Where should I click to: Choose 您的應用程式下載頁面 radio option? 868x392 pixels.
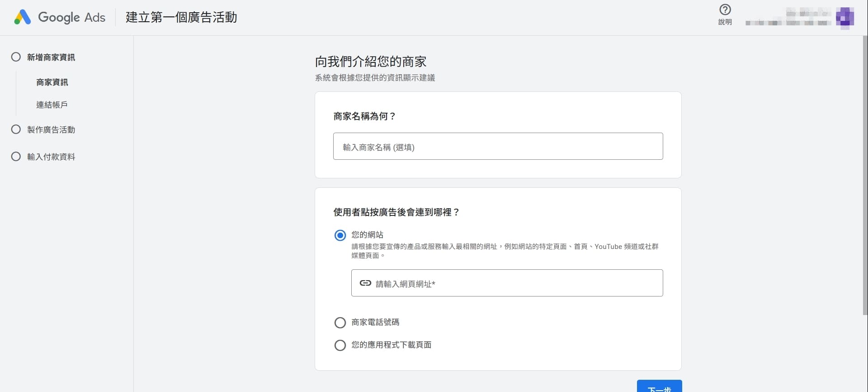[340, 345]
